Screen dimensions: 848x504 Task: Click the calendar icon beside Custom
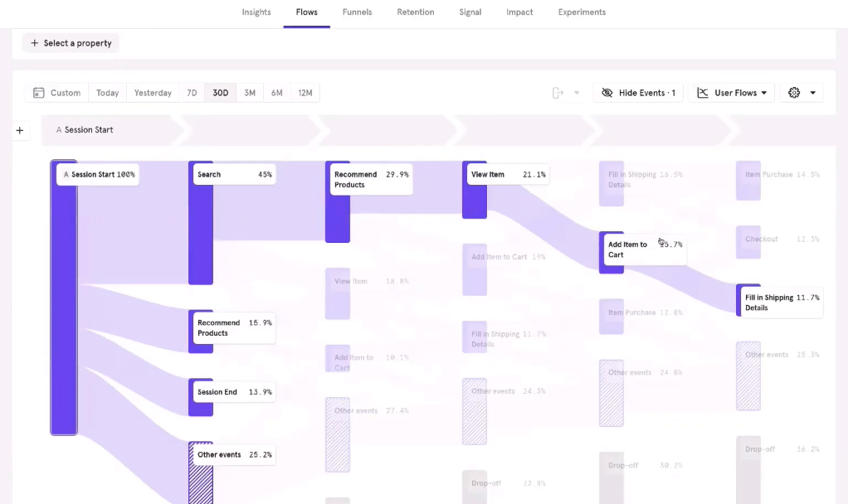point(38,93)
